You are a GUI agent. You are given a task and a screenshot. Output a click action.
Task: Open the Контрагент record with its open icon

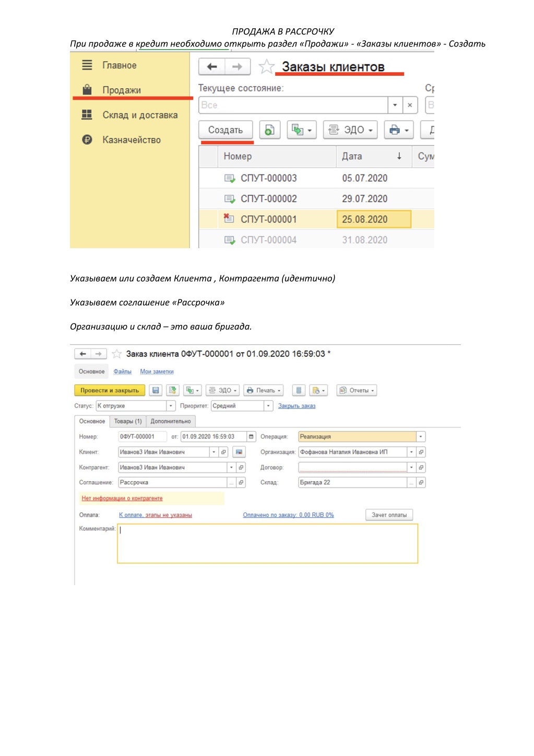241,468
